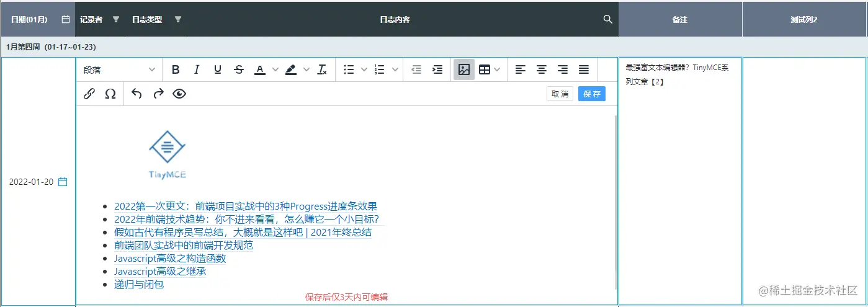Justify the text

click(x=584, y=69)
